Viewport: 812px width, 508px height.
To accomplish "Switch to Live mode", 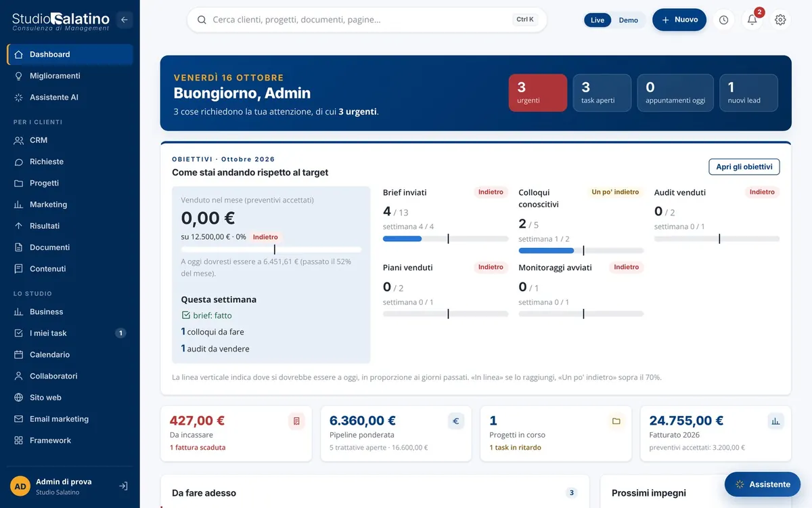I will [597, 20].
